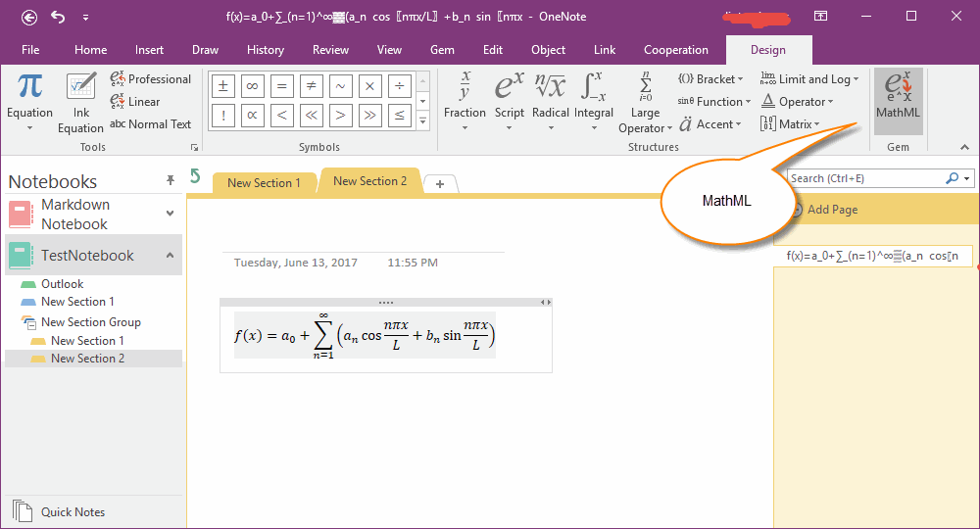The height and width of the screenshot is (529, 980).
Task: Insert the much-less-than symbol
Action: pyautogui.click(x=312, y=116)
